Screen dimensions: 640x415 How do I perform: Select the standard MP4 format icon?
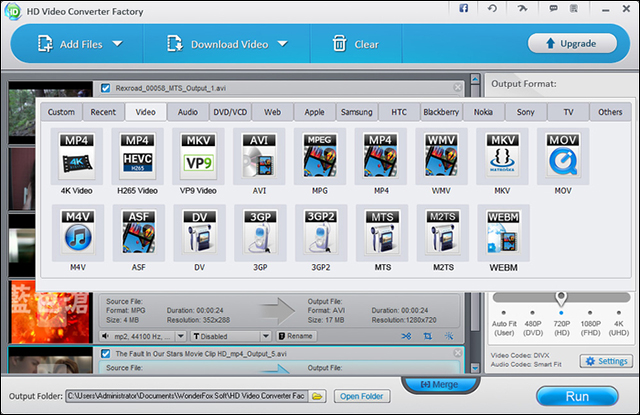coord(381,156)
